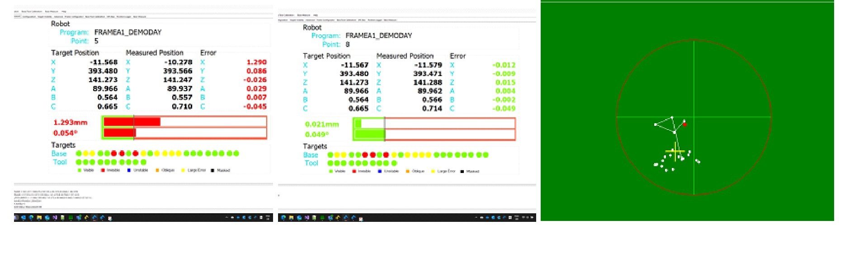Click target X value -11.568
Screen dimensions: 868x254
click(x=104, y=62)
